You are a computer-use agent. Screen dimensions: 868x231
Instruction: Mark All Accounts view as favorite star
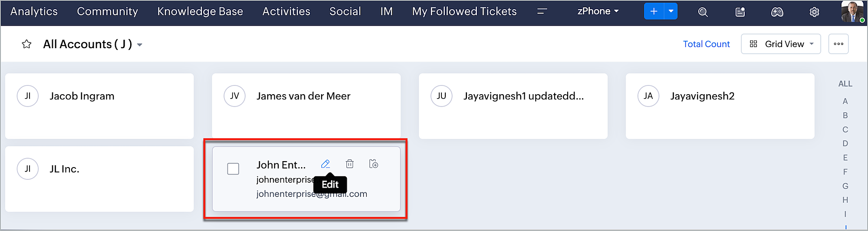tap(26, 44)
